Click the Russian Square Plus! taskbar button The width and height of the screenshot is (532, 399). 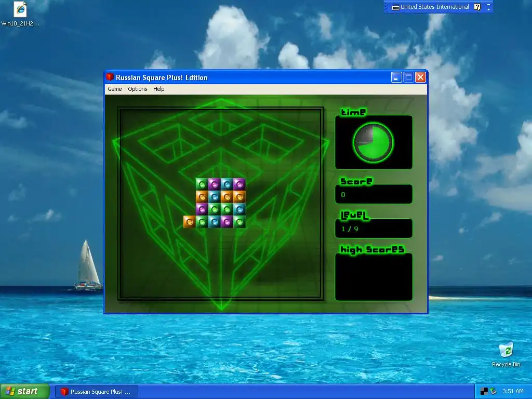(x=96, y=392)
